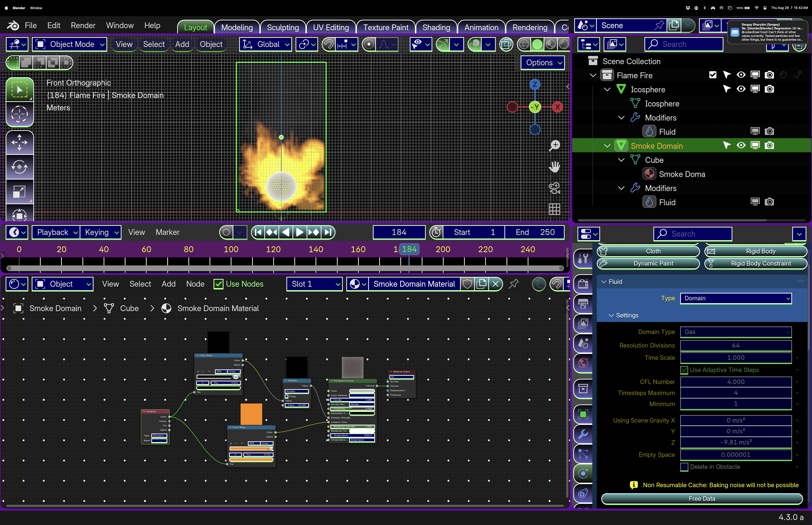This screenshot has height=525, width=812.
Task: Click the Rigid Body button
Action: point(756,251)
